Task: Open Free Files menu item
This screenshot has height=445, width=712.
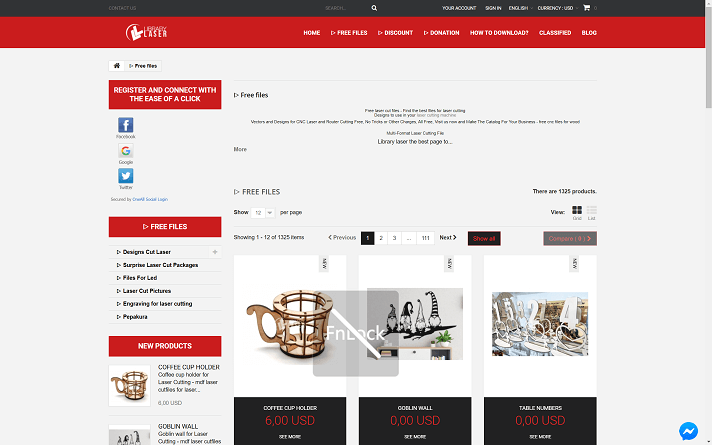Action: pyautogui.click(x=349, y=33)
